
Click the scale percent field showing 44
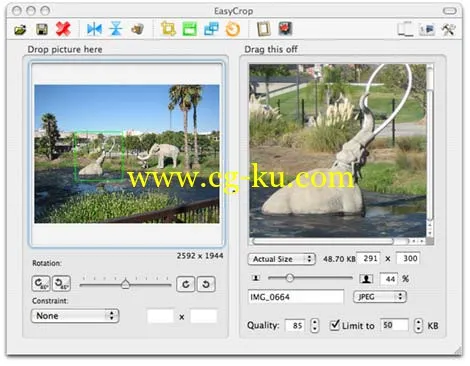coord(388,279)
